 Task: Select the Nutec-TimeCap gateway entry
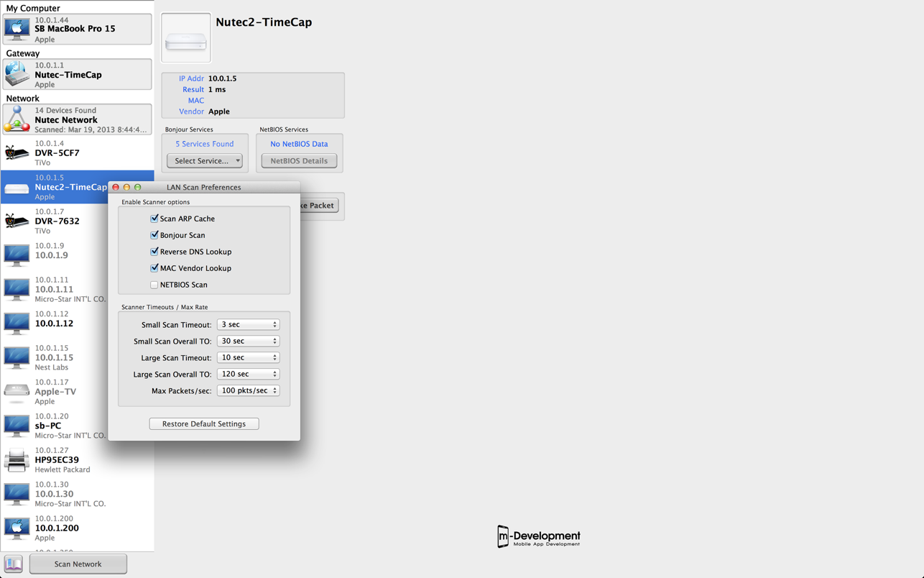[77, 75]
